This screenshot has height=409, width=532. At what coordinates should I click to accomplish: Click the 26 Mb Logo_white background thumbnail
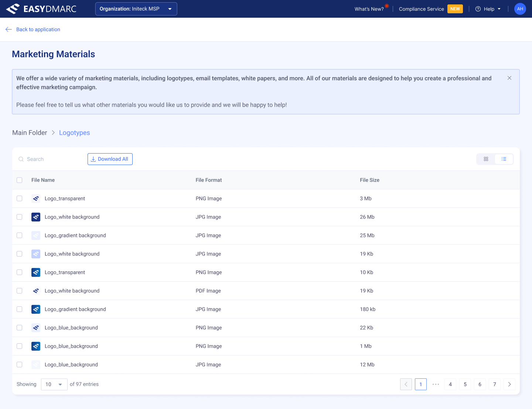click(36, 217)
